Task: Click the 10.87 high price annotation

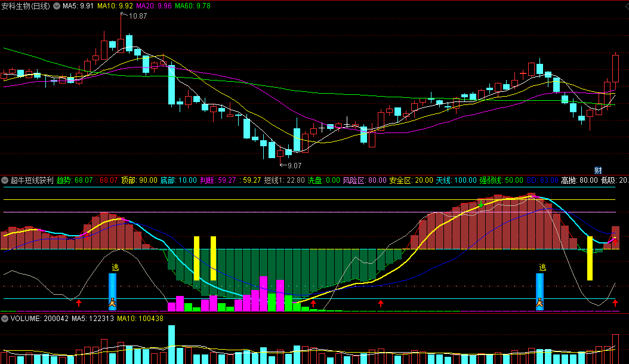Action: (x=138, y=16)
